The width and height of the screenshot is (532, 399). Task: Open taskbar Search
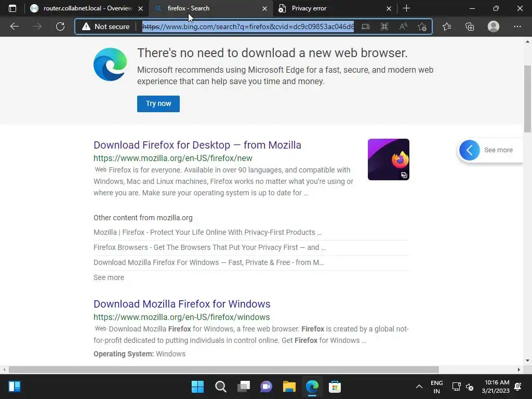pos(220,387)
